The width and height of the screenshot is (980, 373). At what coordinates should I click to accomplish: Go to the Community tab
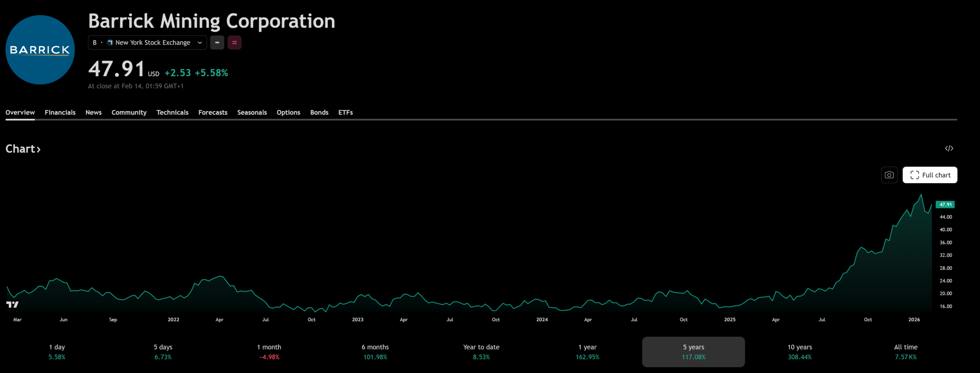[x=129, y=112]
